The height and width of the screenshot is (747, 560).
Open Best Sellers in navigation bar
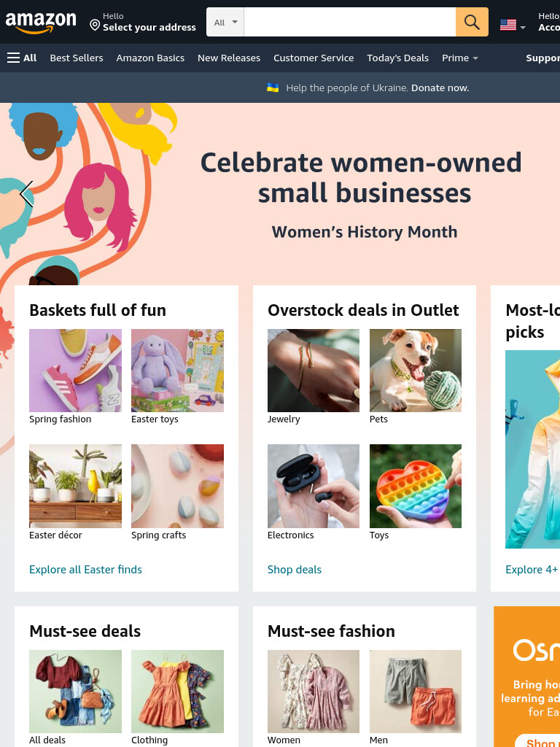click(x=77, y=58)
